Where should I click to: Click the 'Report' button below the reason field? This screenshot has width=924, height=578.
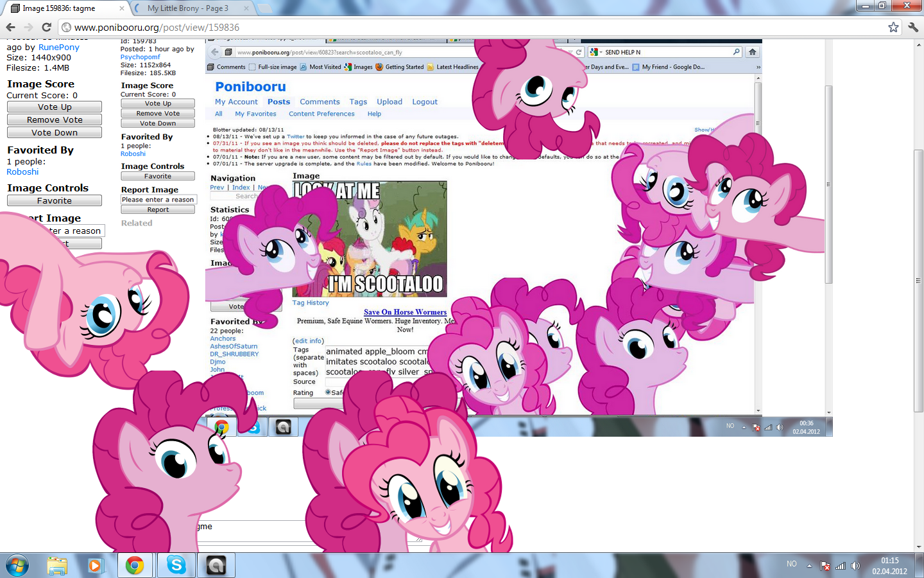158,209
